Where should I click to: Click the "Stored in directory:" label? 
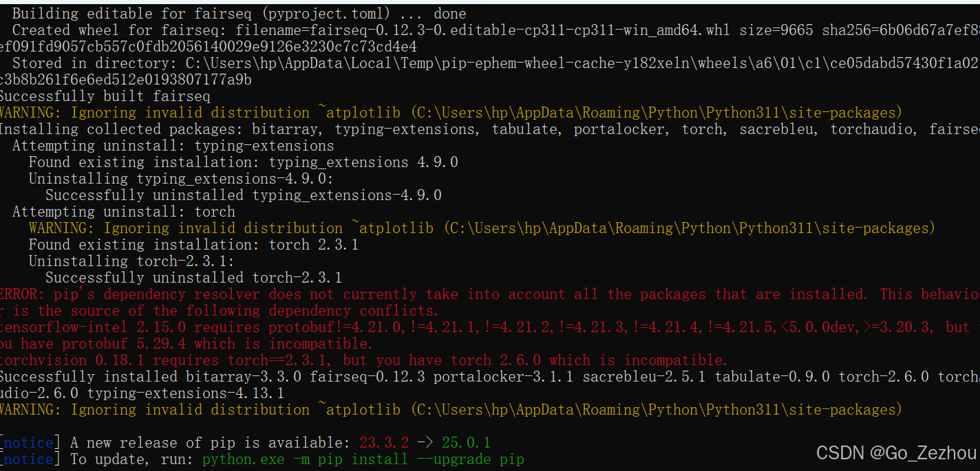(x=95, y=63)
